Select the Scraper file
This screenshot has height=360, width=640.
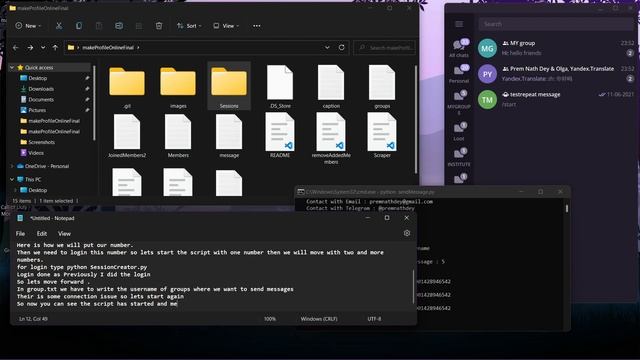click(382, 136)
